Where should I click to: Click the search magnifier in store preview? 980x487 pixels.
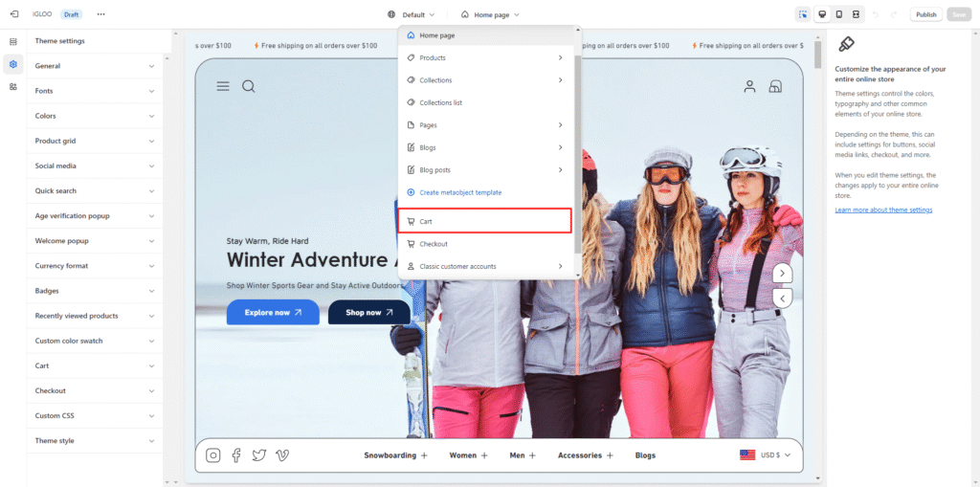(x=249, y=86)
